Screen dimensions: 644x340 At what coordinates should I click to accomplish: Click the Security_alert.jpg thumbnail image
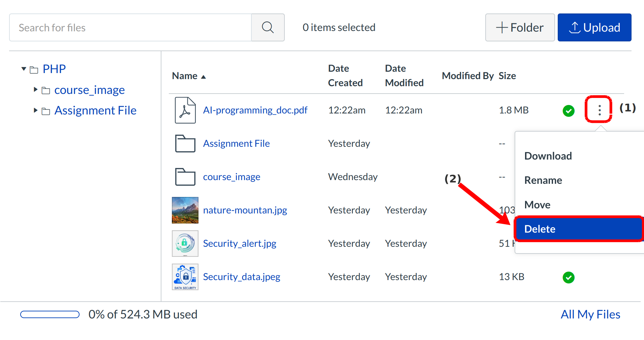(185, 243)
